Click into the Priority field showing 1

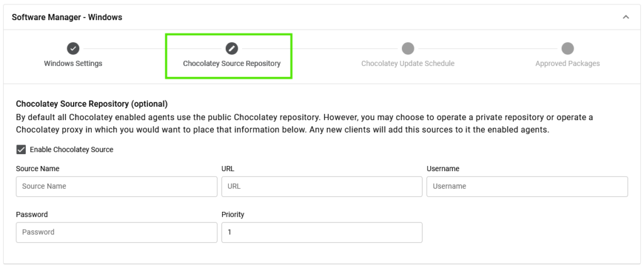[x=322, y=232]
